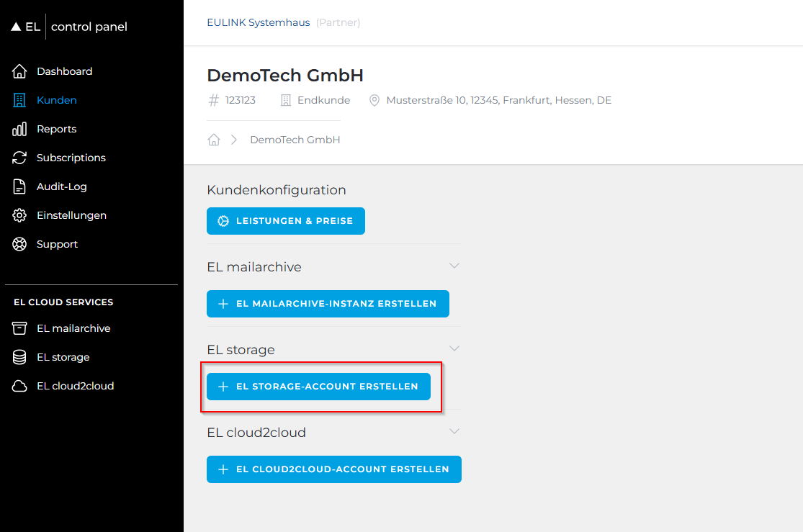The image size is (803, 532).
Task: Click the Dashboard house icon in sidebar
Action: 19,71
